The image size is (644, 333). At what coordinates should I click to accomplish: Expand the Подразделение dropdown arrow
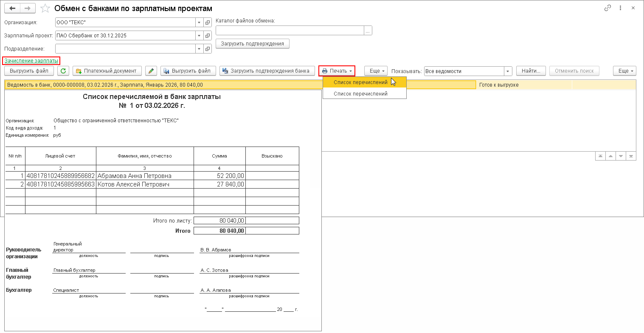[x=199, y=49]
